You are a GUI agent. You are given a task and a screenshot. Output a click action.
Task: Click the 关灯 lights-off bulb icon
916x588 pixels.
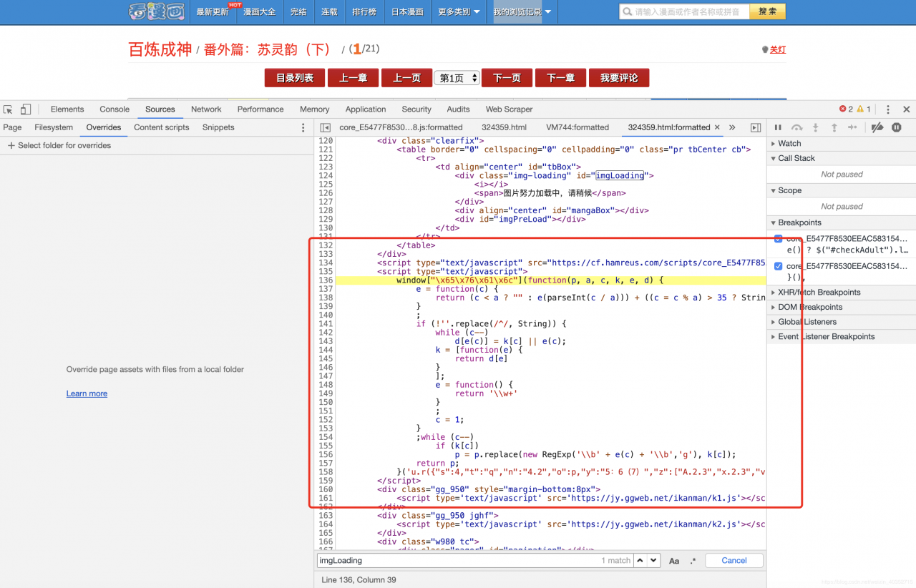tap(765, 49)
